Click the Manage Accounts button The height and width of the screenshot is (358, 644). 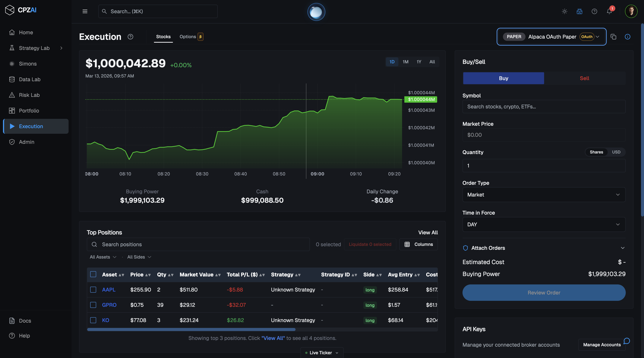click(602, 345)
